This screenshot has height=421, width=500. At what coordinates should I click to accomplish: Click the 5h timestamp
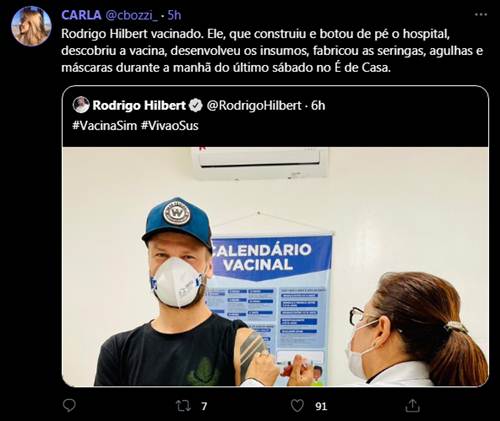tap(174, 15)
